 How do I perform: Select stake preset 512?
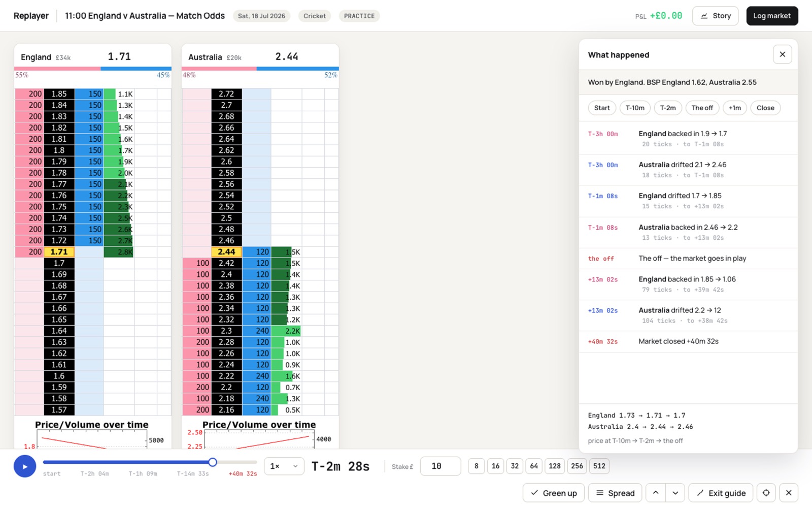[x=599, y=466]
